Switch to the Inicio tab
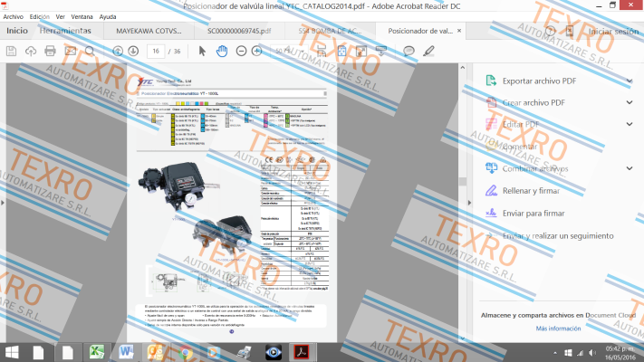This screenshot has height=362, width=644. pyautogui.click(x=17, y=31)
